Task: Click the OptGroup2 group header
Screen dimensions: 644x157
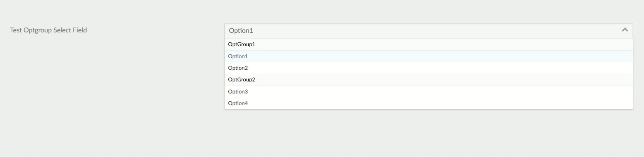Action: pos(429,80)
